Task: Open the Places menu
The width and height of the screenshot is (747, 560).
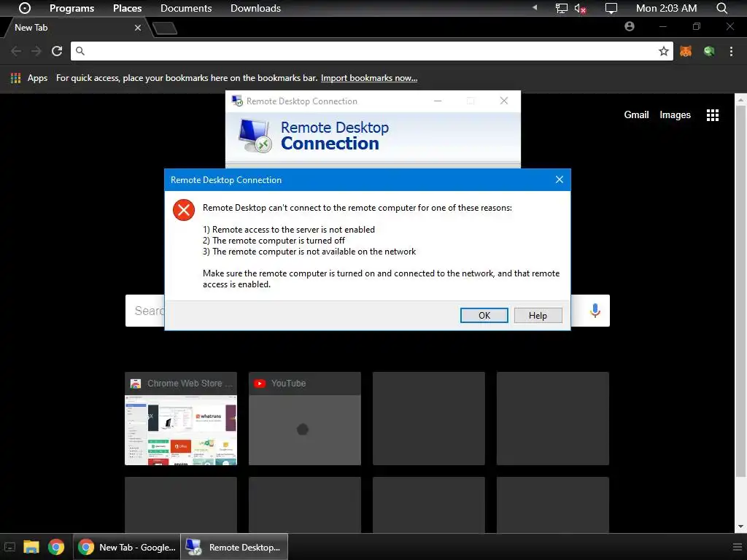Action: click(127, 8)
